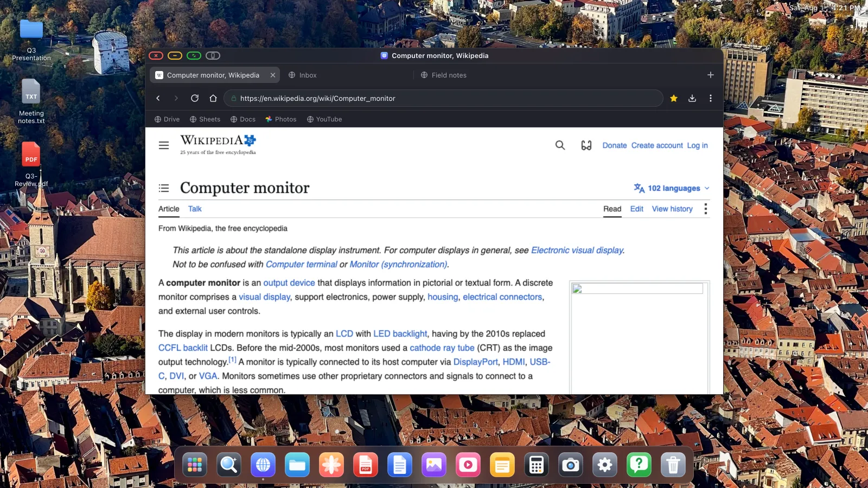This screenshot has width=868, height=488.
Task: Open the trash in dock
Action: (x=673, y=465)
